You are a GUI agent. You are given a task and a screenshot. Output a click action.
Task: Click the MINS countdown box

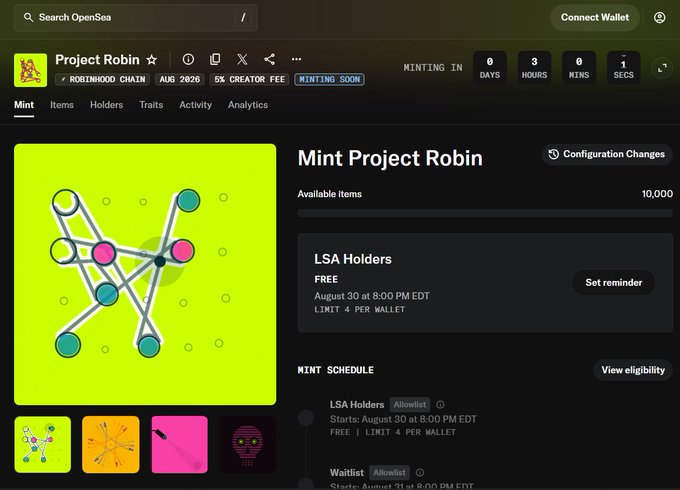point(579,68)
